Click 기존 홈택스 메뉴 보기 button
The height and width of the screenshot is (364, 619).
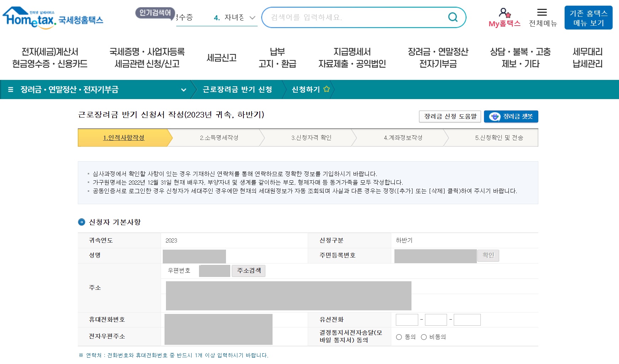click(x=588, y=17)
